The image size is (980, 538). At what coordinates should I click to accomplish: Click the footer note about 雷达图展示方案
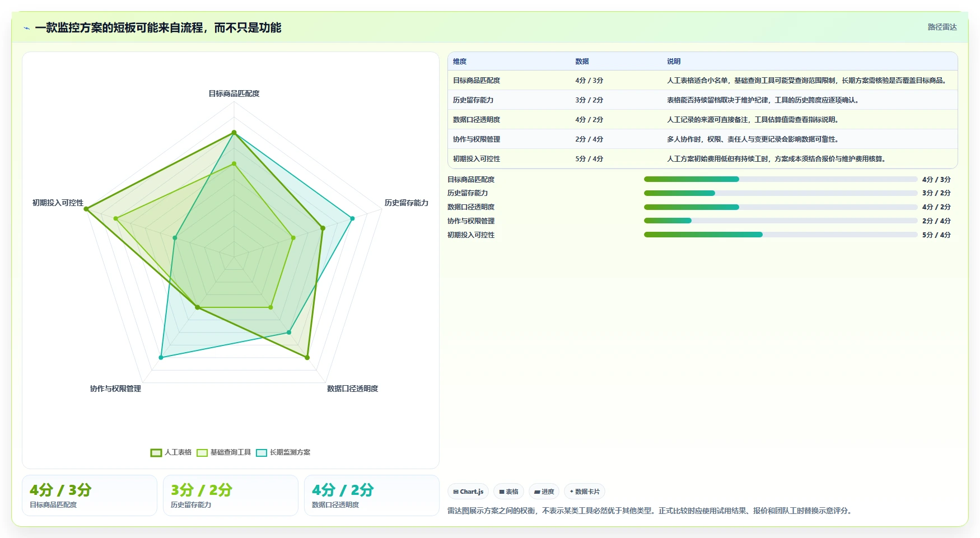[x=651, y=511]
